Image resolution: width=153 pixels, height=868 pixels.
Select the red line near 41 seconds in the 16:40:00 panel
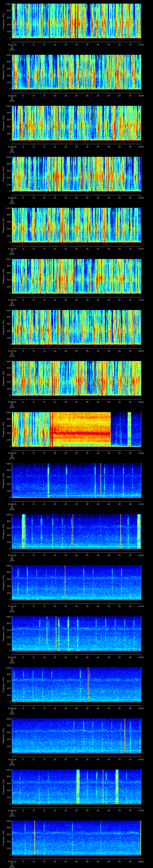tap(101, 480)
